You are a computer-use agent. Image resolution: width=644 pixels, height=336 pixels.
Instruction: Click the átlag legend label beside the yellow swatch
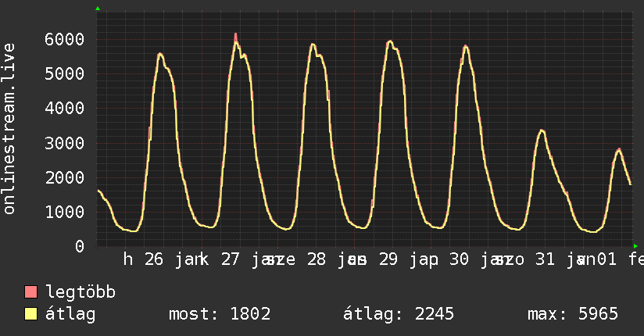click(x=70, y=314)
